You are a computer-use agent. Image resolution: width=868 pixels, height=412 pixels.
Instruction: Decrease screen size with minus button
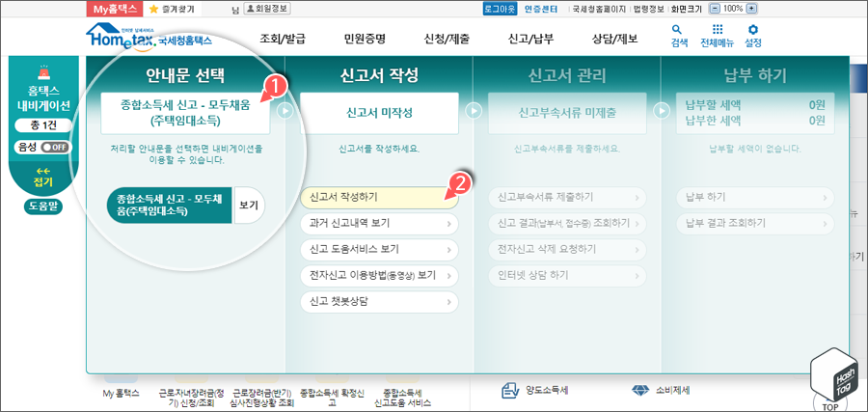[716, 9]
